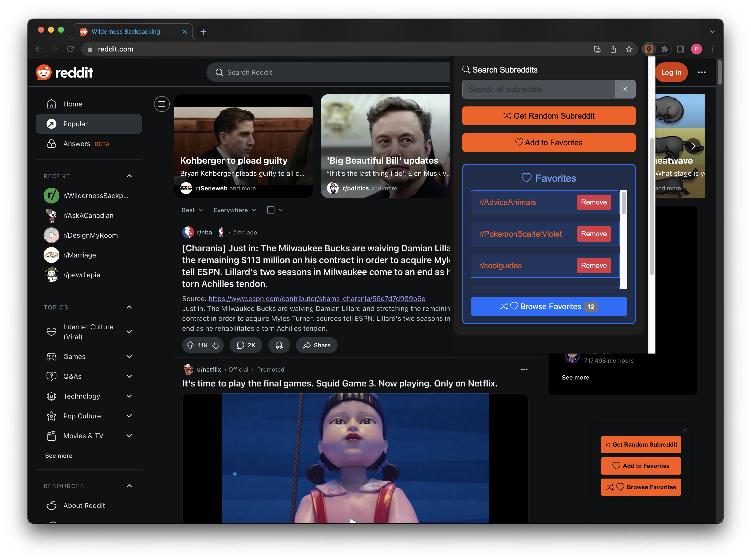
Task: Click the Reddit logo
Action: [x=64, y=72]
